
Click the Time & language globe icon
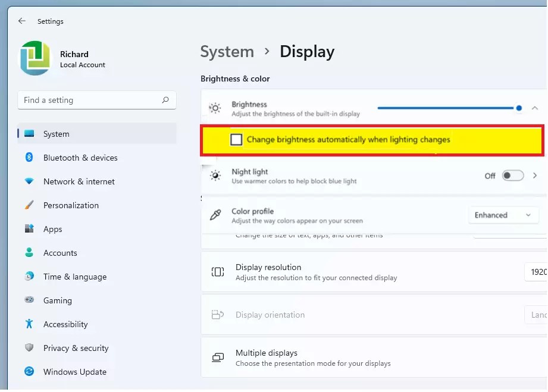tap(29, 276)
